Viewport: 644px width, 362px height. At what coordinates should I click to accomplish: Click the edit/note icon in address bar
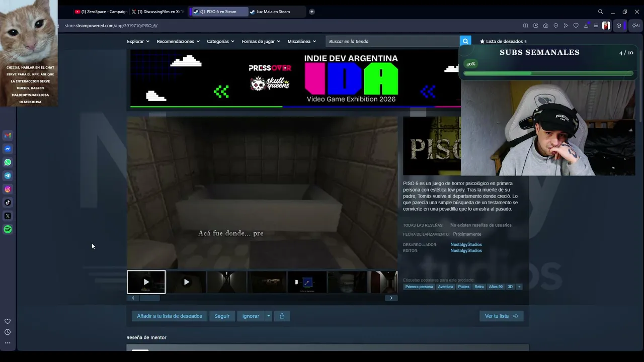[x=535, y=26]
